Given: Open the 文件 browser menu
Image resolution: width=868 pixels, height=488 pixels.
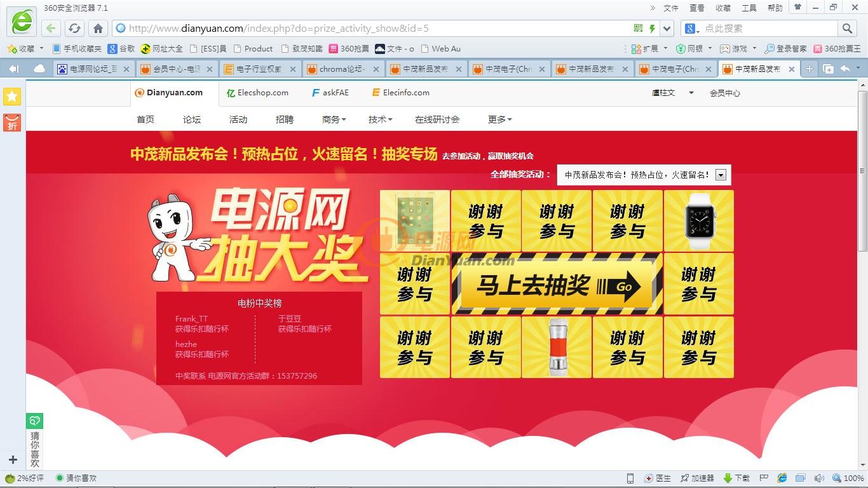Looking at the screenshot, I should [671, 8].
